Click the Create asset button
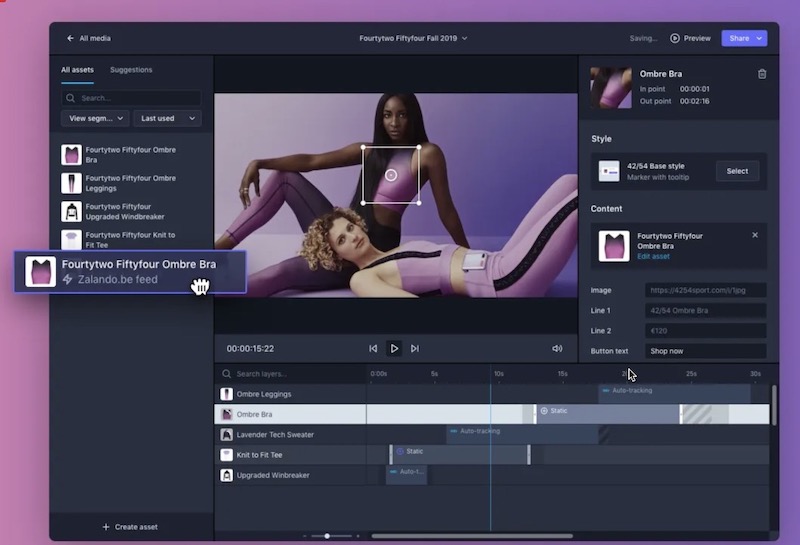The image size is (800, 545). (131, 527)
